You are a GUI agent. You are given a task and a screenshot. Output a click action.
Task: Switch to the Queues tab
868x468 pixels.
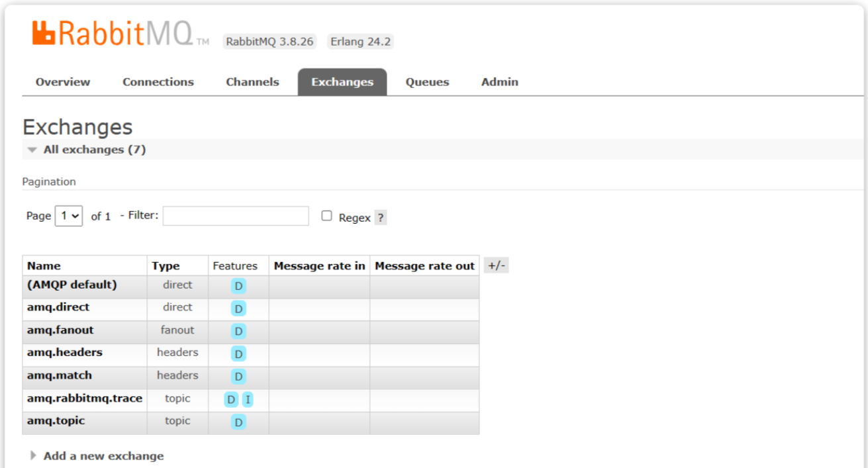427,82
